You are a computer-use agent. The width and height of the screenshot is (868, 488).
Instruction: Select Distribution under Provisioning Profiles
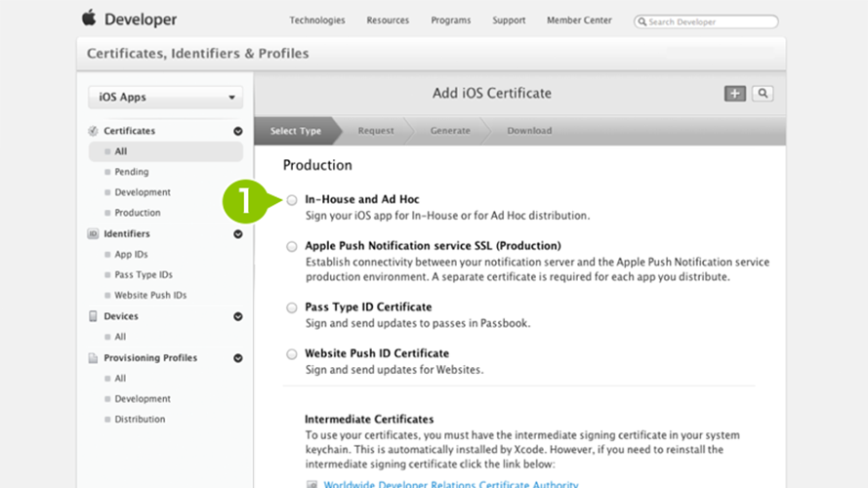pos(140,419)
